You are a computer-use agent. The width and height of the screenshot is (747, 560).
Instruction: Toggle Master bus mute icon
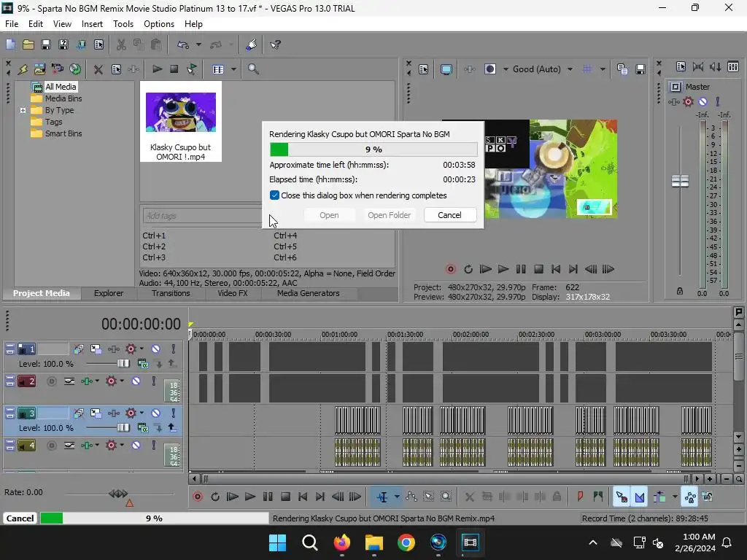click(703, 101)
